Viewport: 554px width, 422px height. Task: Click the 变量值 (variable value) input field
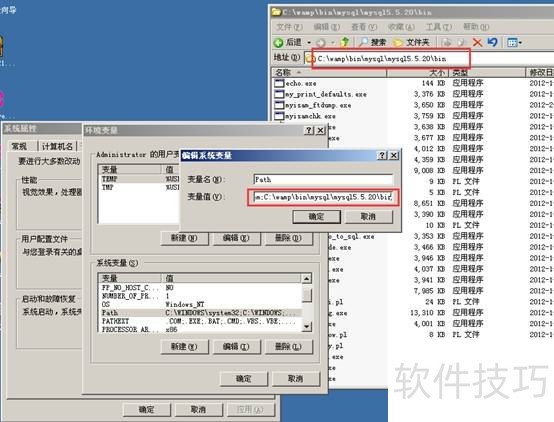tap(323, 197)
